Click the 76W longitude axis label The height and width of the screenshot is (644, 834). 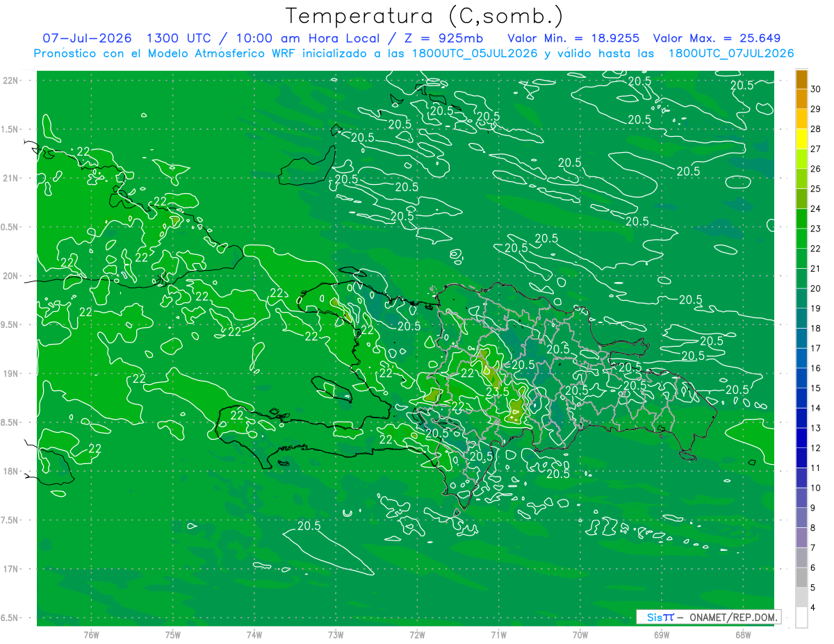91,634
